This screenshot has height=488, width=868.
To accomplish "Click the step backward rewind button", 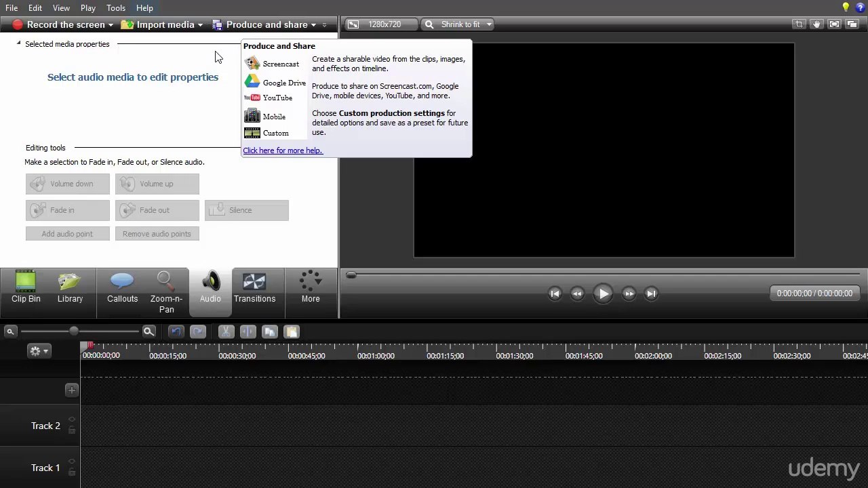I will [x=577, y=293].
